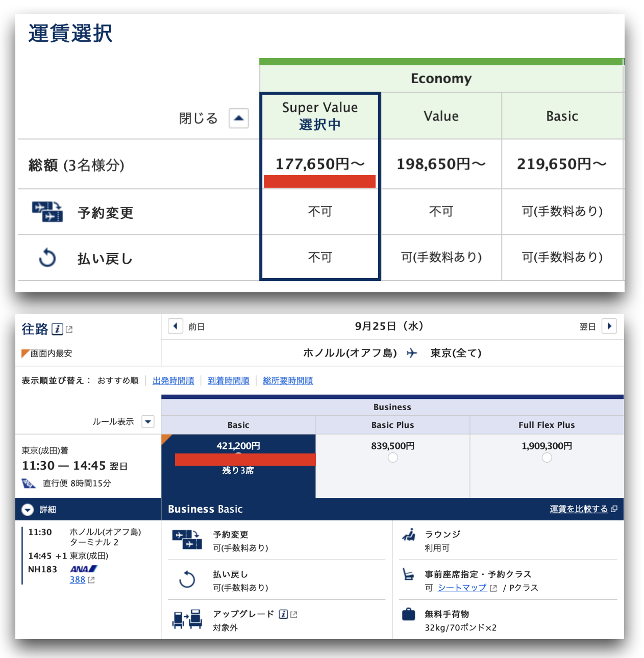The width and height of the screenshot is (644, 658).
Task: Click the ANA tail icon next to 直行便
Action: pos(29,483)
